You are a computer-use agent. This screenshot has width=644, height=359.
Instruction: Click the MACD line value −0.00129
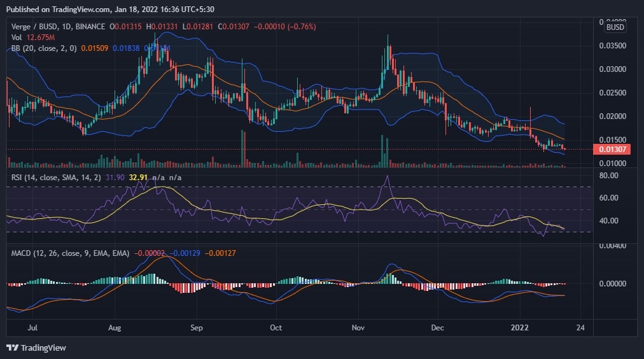185,253
